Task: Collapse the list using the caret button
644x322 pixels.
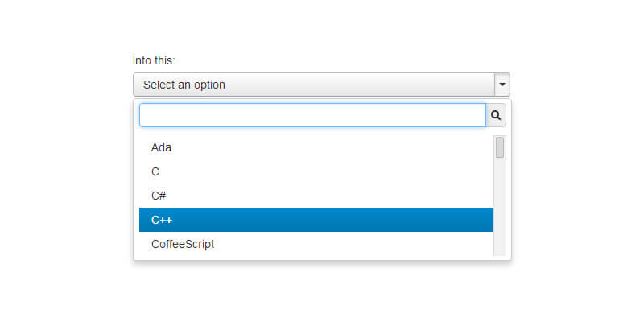Action: tap(502, 84)
